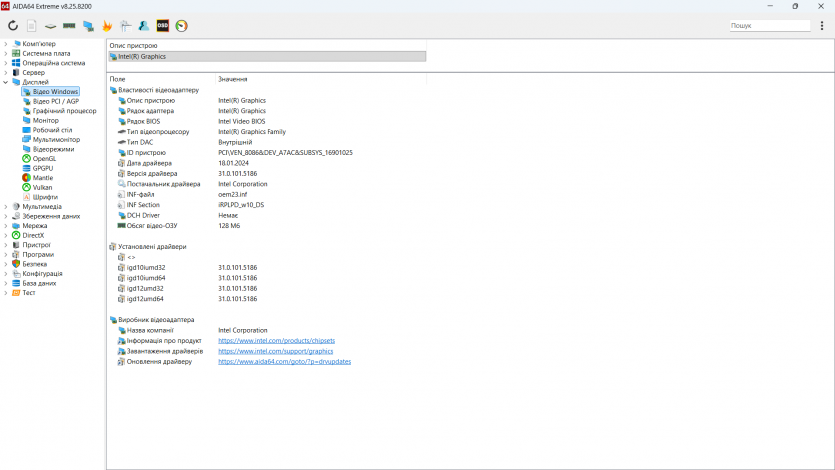Click the AIDA64 driver updates link

284,362
